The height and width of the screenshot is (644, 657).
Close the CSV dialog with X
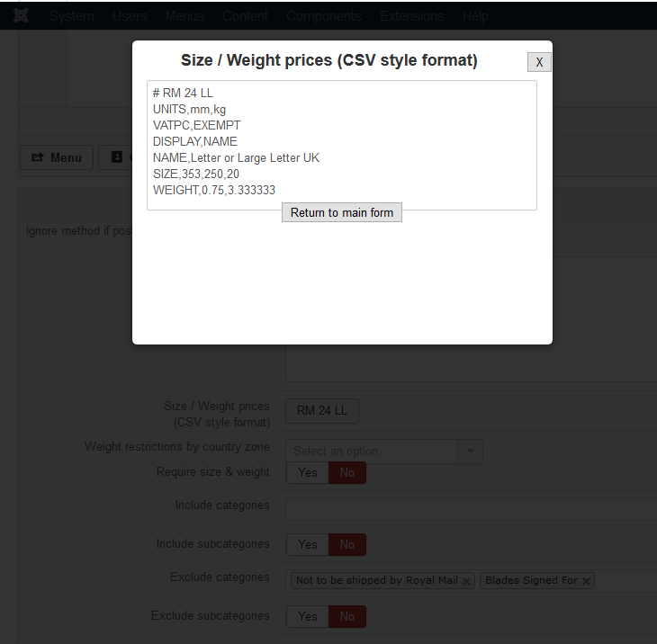click(x=539, y=62)
